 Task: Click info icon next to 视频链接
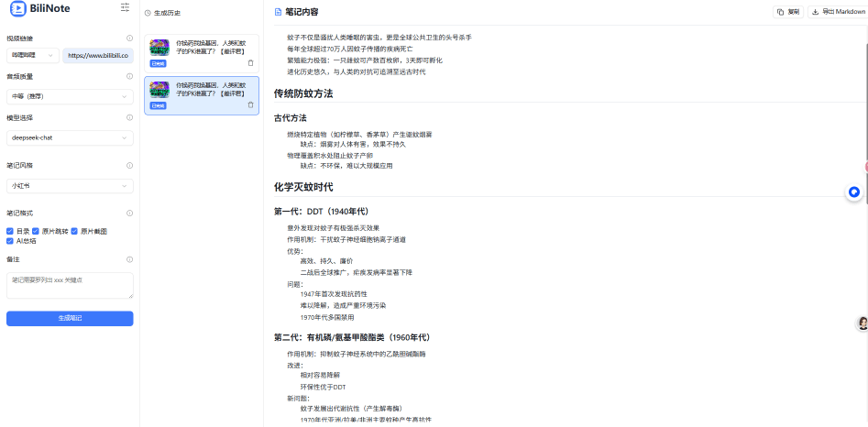coord(129,38)
